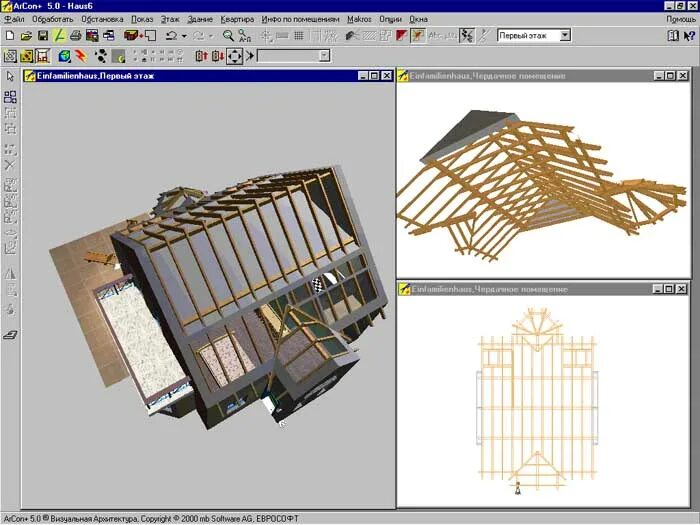
Task: Toggle the grid display icon
Action: 299,35
